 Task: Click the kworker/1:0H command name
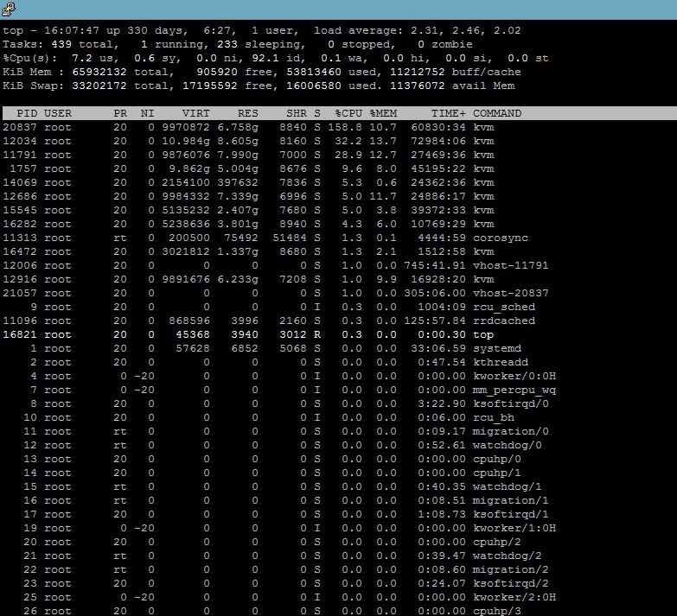tap(514, 528)
